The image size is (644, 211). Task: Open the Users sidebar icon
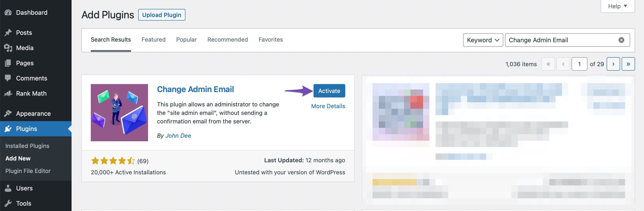pos(8,188)
